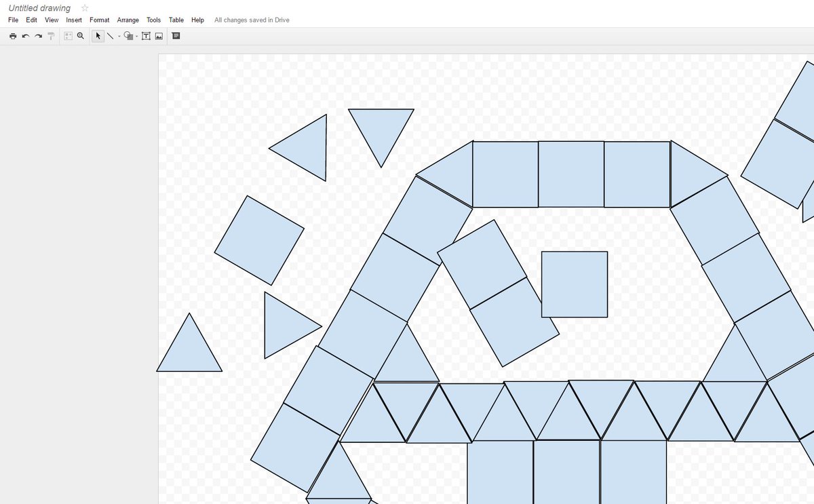The image size is (814, 504).
Task: Open the Edit menu
Action: click(x=31, y=20)
